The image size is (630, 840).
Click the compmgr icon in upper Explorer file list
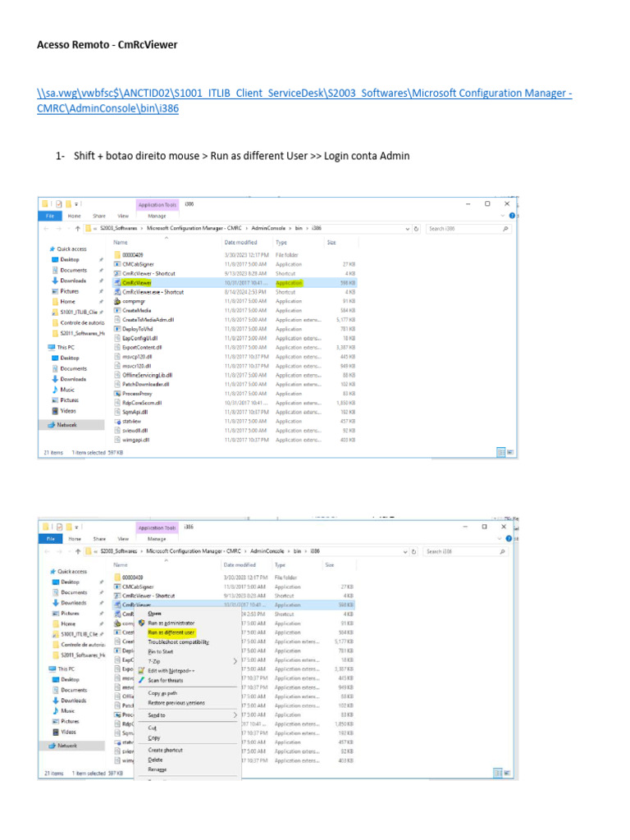[117, 301]
